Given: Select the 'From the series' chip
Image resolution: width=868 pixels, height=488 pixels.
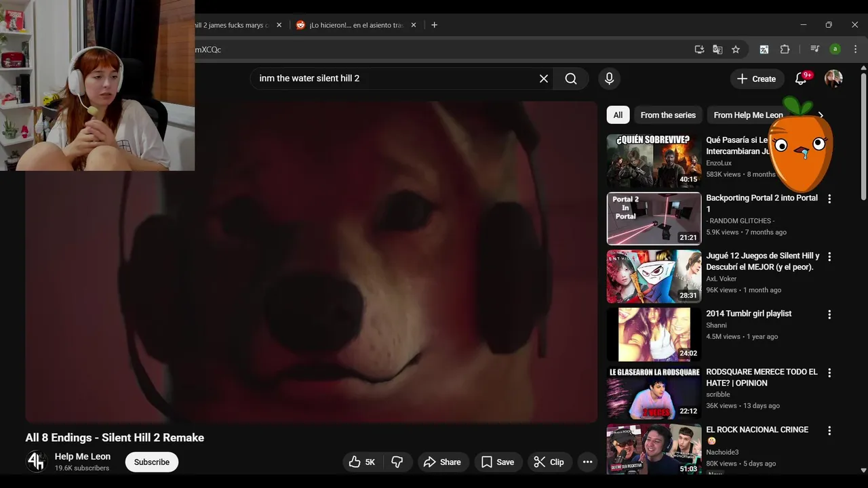Looking at the screenshot, I should 668,115.
